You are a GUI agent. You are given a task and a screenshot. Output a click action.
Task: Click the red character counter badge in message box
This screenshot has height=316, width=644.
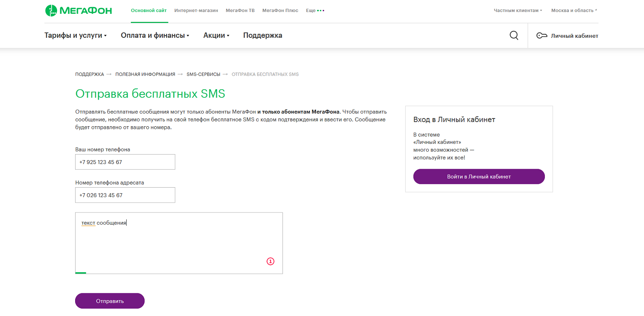[x=270, y=261]
